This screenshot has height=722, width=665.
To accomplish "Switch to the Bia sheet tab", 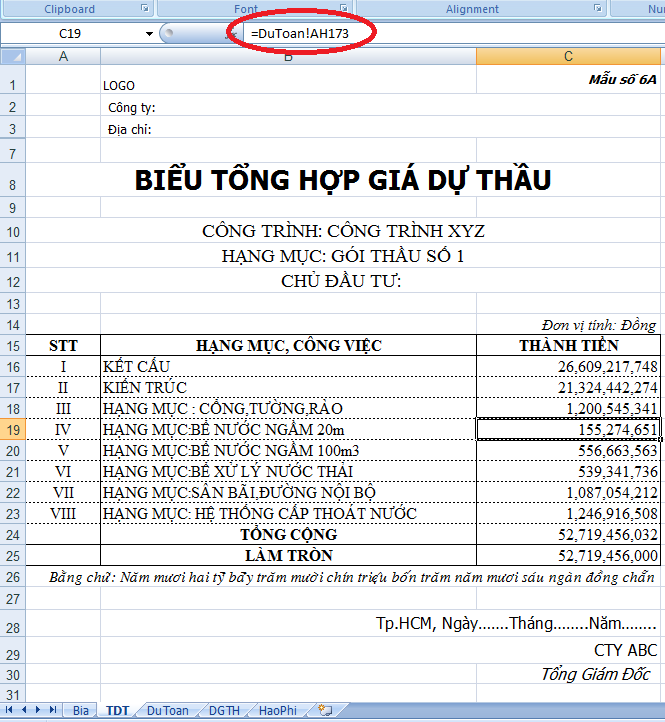I will click(81, 710).
